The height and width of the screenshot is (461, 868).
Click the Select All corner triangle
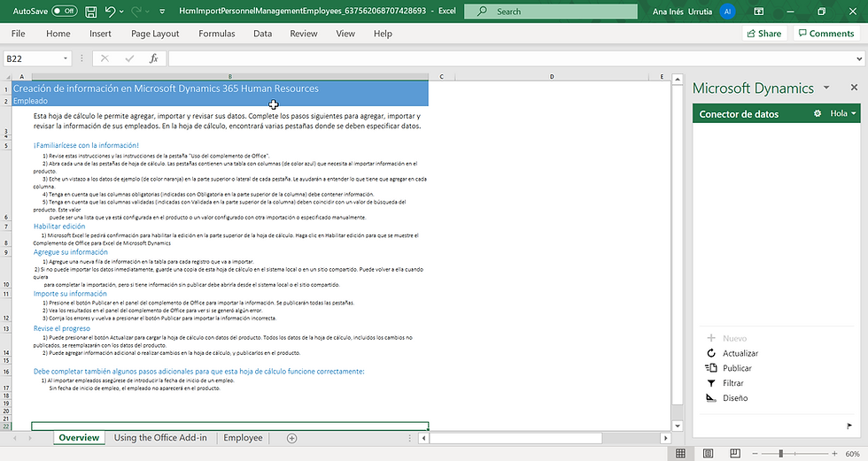(x=6, y=77)
